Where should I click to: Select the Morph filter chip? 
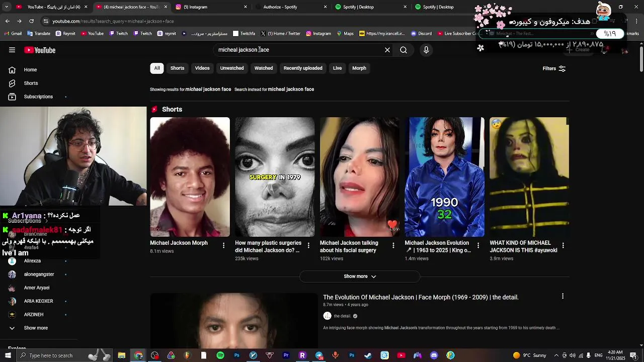(x=359, y=68)
